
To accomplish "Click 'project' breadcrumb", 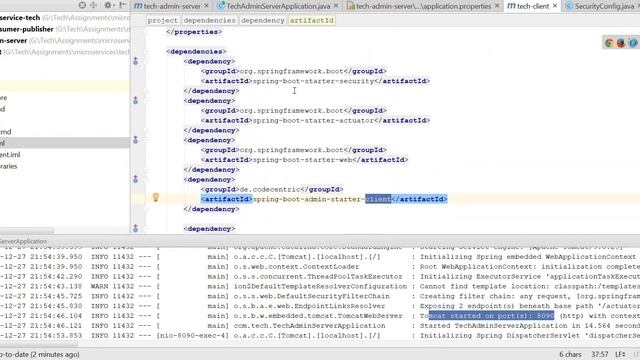I will [162, 20].
